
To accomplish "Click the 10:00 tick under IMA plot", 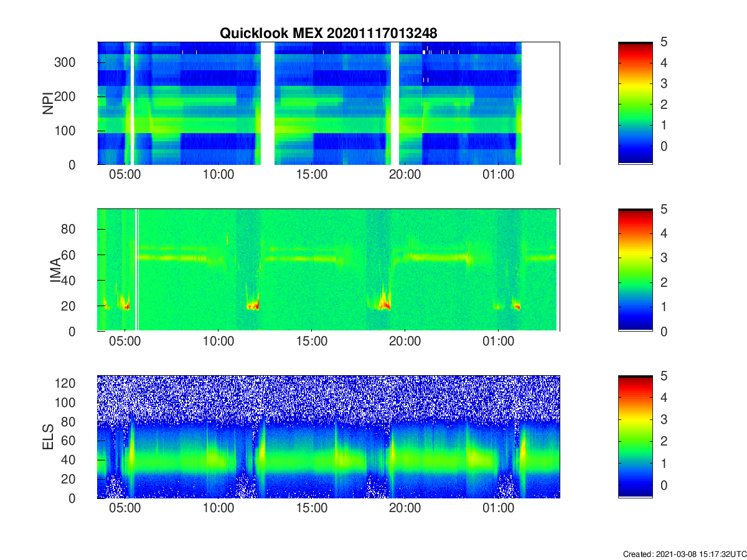I will [x=218, y=342].
